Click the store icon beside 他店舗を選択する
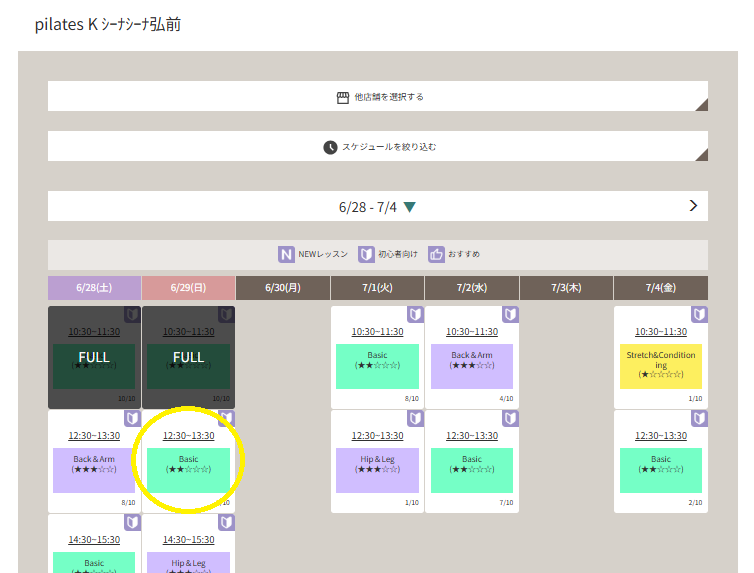Screen dimensions: 754x573 coord(342,98)
